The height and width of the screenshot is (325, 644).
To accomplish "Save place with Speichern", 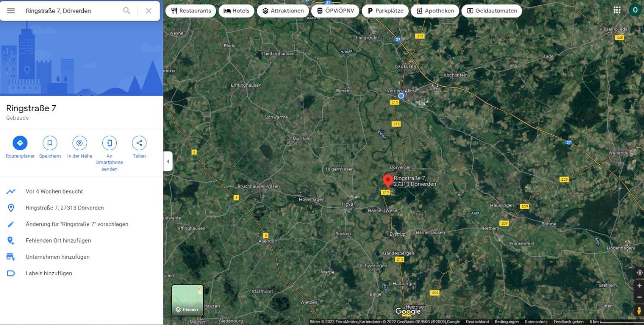I will click(x=50, y=147).
